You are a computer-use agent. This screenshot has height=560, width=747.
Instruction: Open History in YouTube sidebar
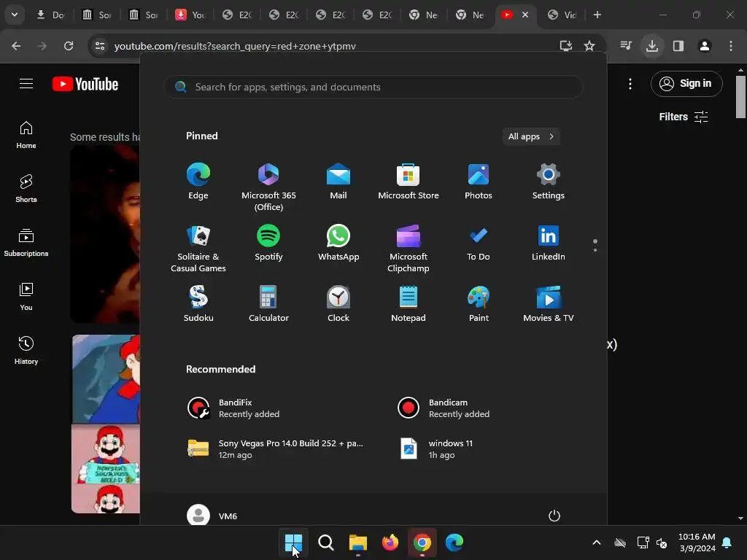tap(26, 351)
